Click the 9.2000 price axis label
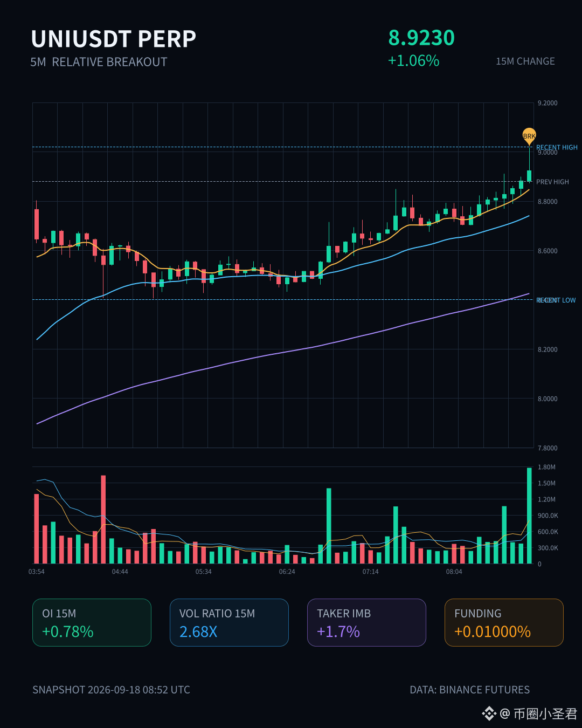Viewport: 582px width, 728px height. (548, 103)
